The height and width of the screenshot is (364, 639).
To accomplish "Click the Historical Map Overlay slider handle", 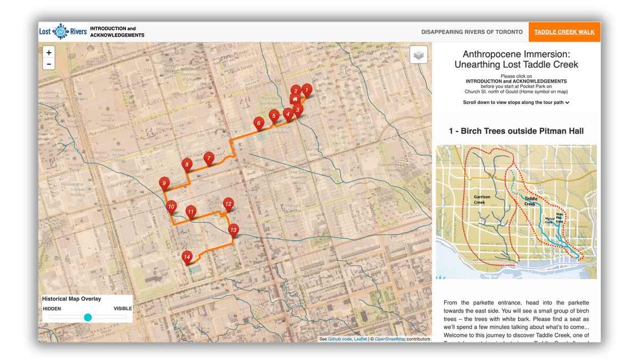I will [88, 317].
